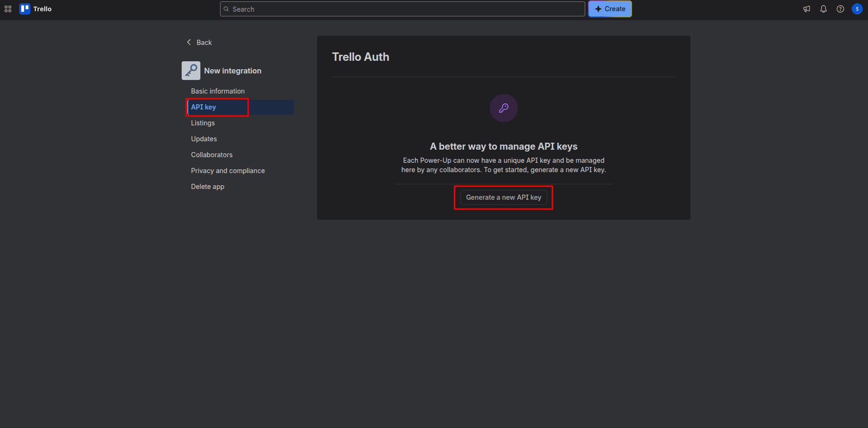The width and height of the screenshot is (868, 428).
Task: Open the feedback megaphone icon
Action: click(807, 9)
